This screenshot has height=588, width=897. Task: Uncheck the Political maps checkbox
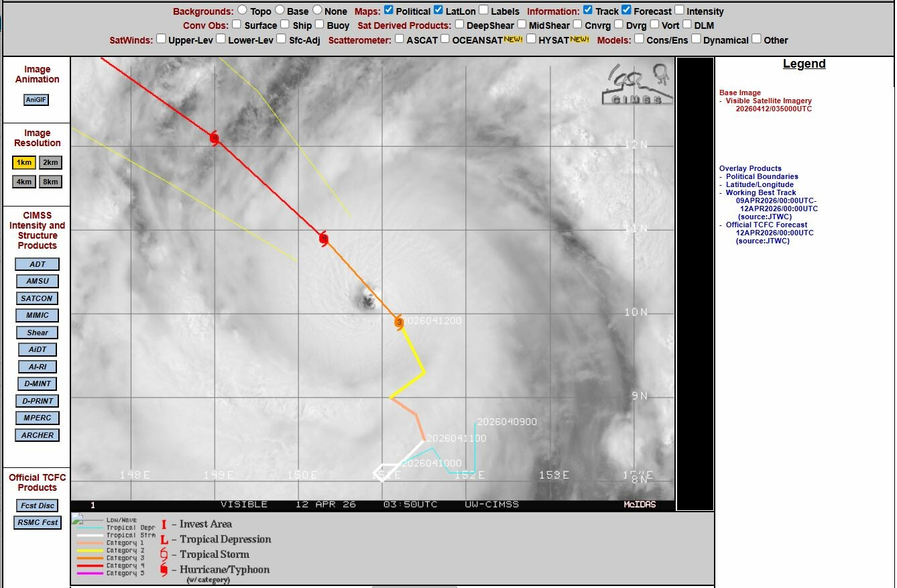coord(388,11)
